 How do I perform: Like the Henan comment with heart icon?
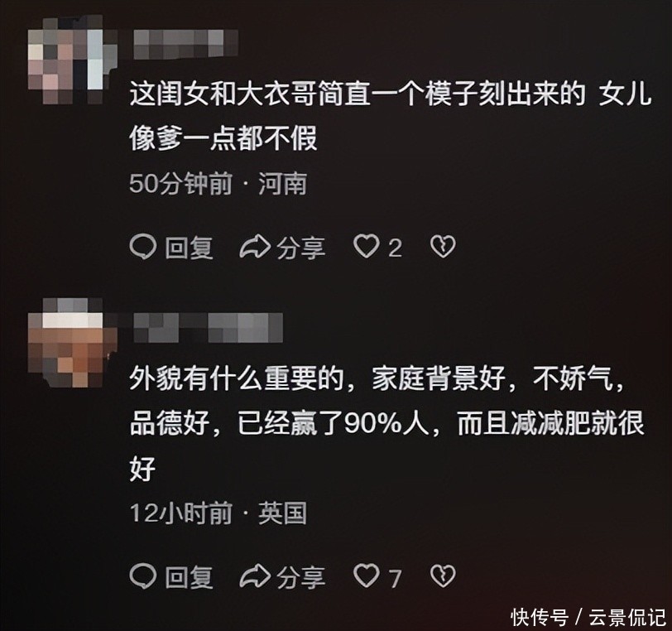point(367,247)
